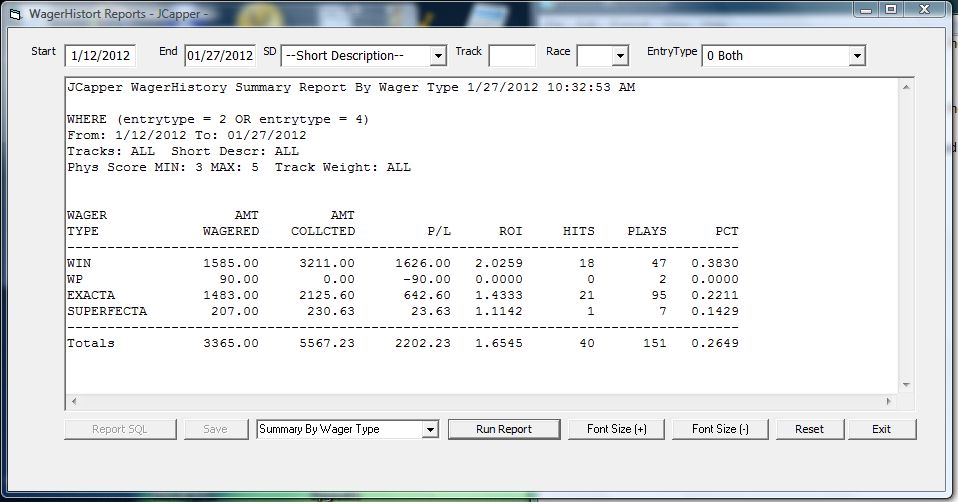Viewport: 958px width, 502px height.
Task: Click the SUPERFECTA row label
Action: pos(107,311)
